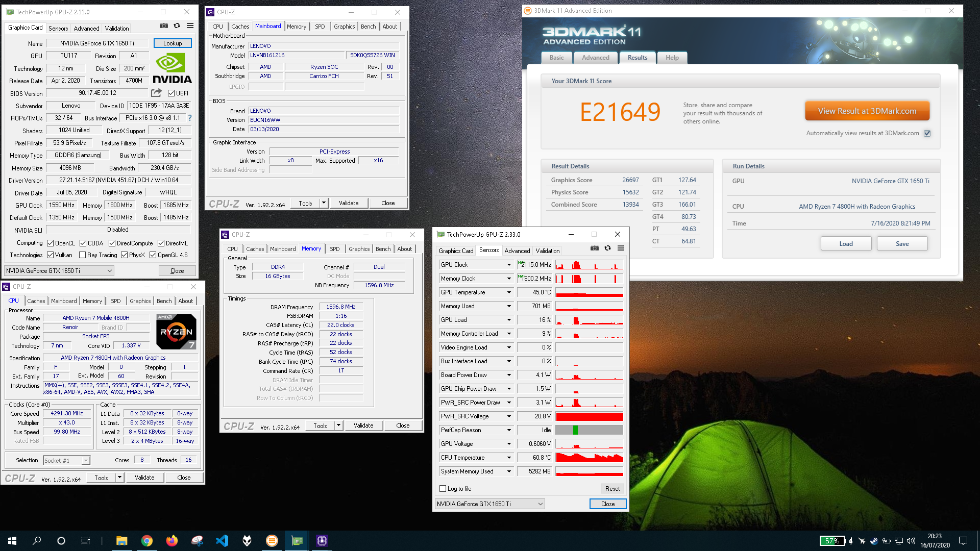The width and height of the screenshot is (980, 551).
Task: Open Tools dropdown arrow in CPU-Z Memory window
Action: (338, 425)
